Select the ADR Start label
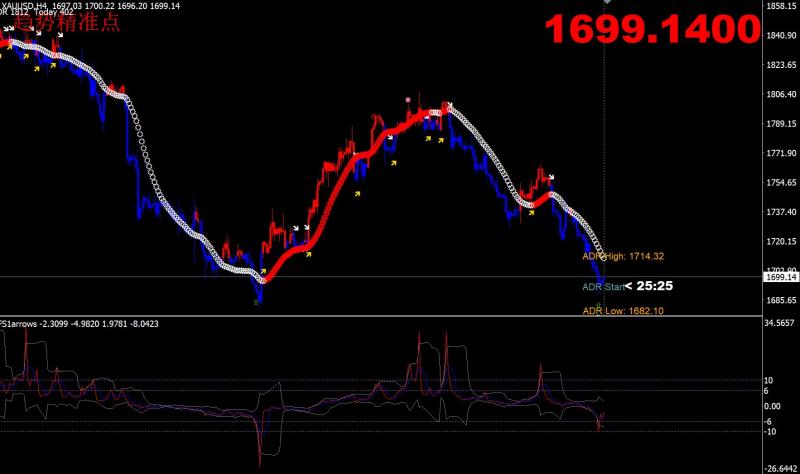The width and height of the screenshot is (800, 474). tap(603, 287)
